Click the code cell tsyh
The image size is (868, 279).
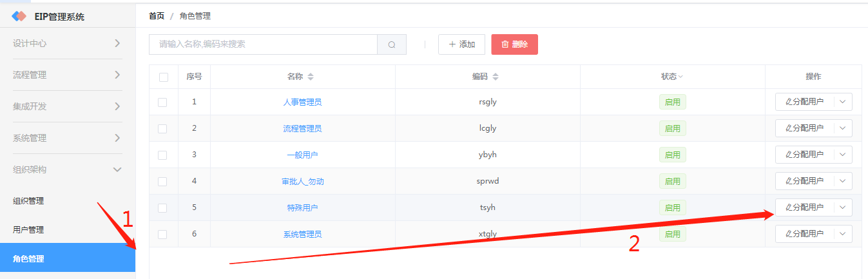(488, 207)
